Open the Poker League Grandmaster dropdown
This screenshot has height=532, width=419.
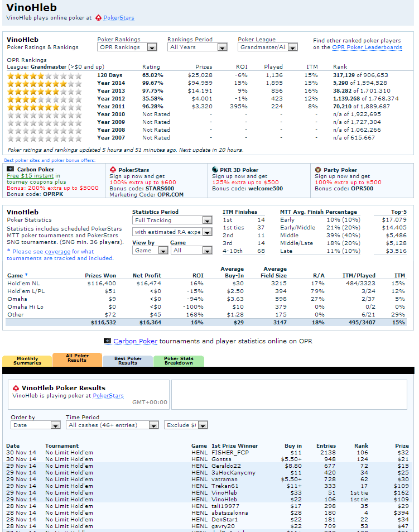coord(267,47)
